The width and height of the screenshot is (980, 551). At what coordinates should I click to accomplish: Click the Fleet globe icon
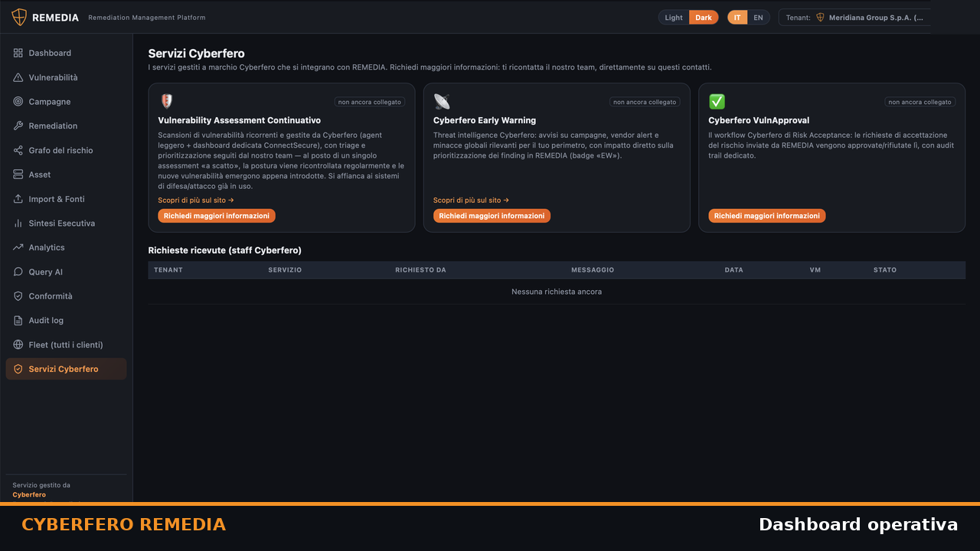[18, 344]
